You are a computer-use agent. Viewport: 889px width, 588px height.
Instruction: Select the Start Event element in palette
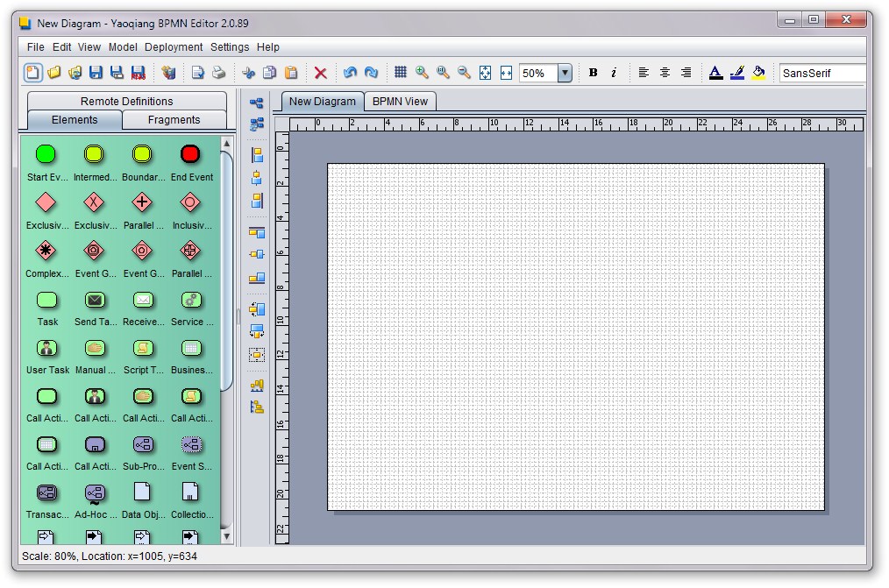click(46, 155)
